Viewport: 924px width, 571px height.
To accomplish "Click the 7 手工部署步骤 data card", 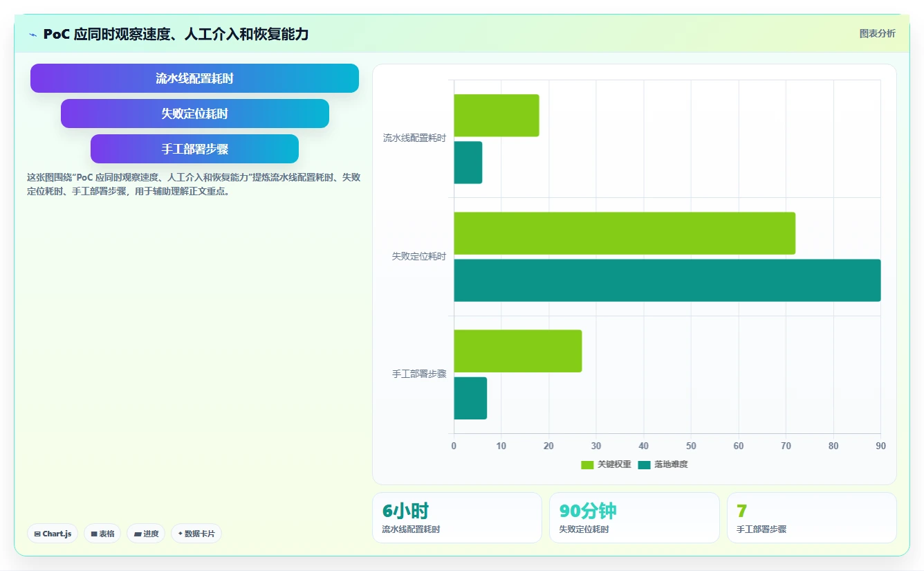I will coord(812,518).
